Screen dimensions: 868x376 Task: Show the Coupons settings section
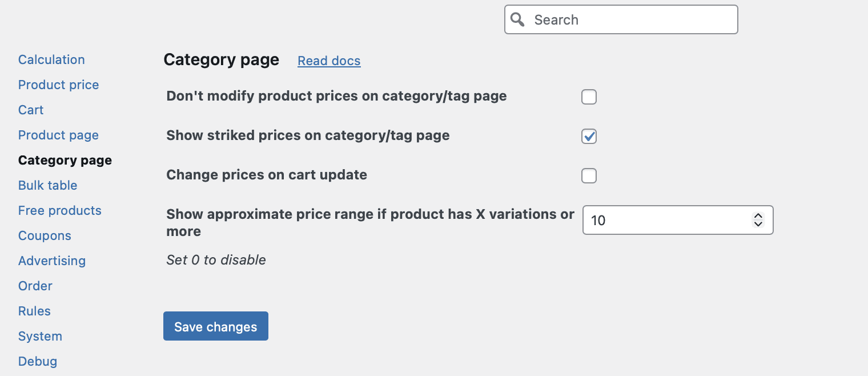coord(45,235)
